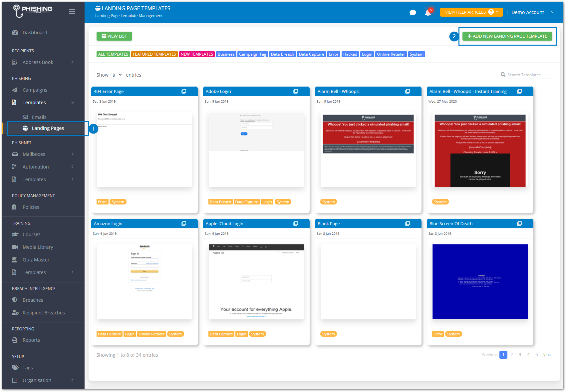Screen dimensions: 566x392
Task: Filter by Data Breach tag
Action: coord(282,54)
